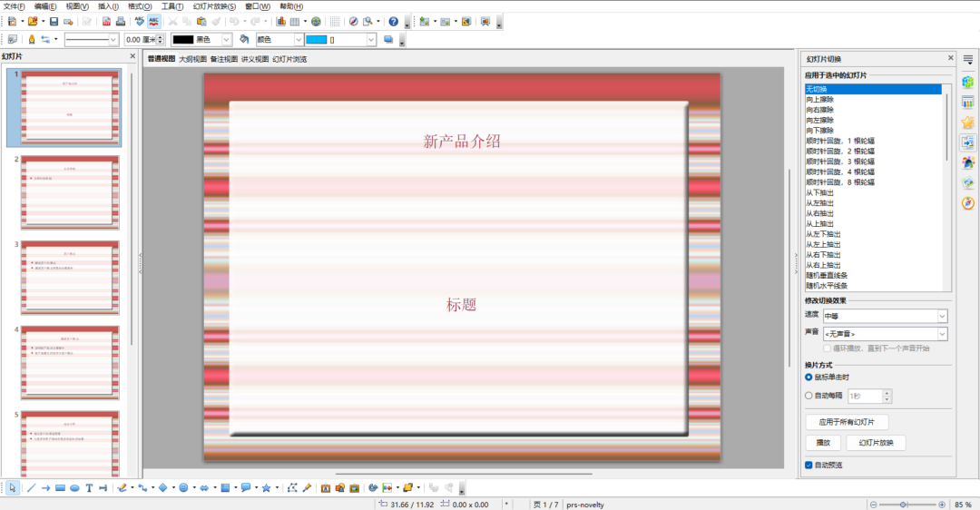Open the 幻灯片放映(S) menu
This screenshot has width=980, height=510.
click(x=214, y=6)
